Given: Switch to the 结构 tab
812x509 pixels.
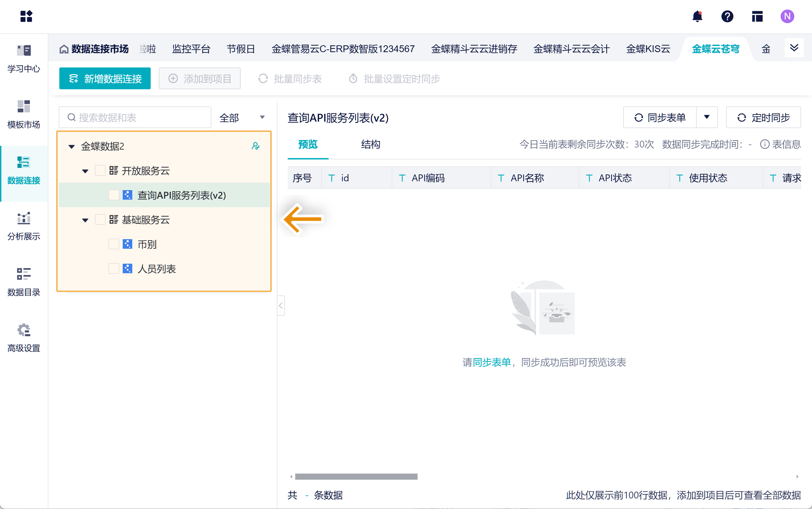Looking at the screenshot, I should coord(371,144).
